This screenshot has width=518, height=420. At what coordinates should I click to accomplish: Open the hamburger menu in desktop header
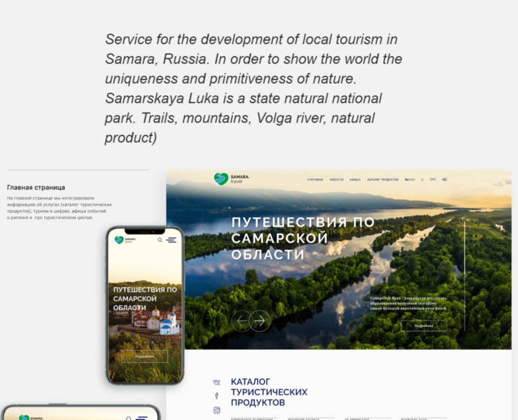[x=444, y=179]
